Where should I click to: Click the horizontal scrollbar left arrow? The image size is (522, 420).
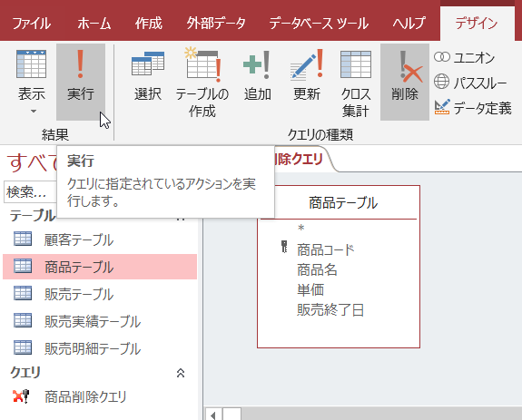(x=212, y=415)
